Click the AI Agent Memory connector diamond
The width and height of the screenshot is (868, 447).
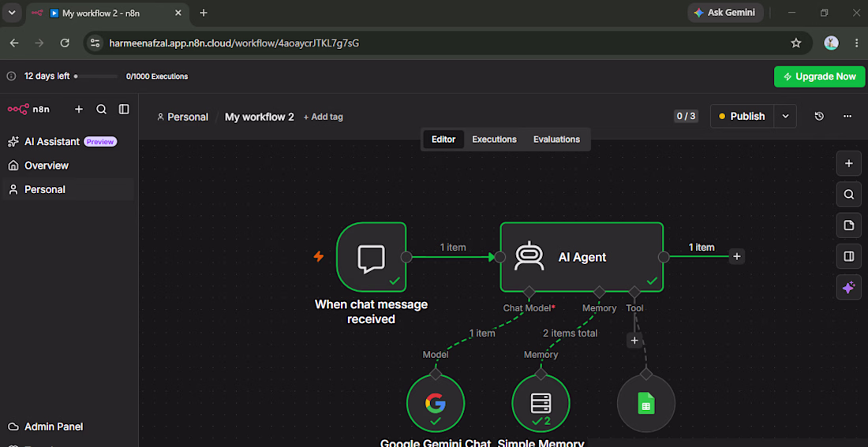coord(599,292)
